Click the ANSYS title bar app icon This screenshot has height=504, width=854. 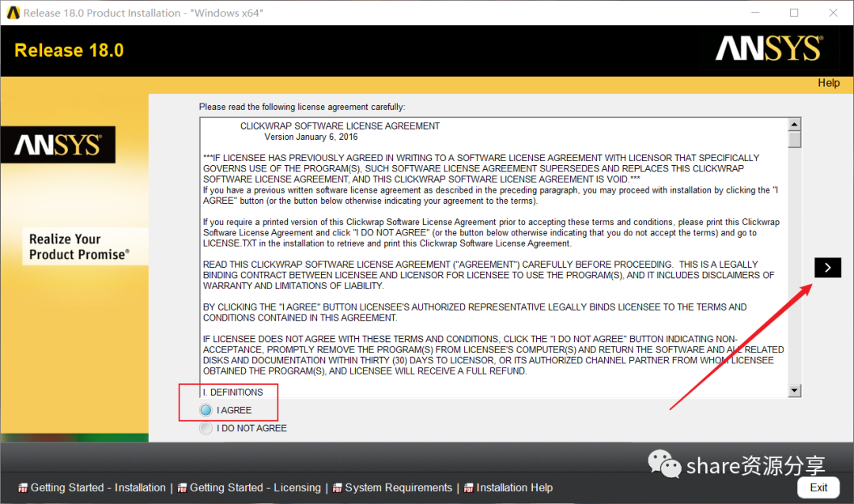tap(13, 13)
